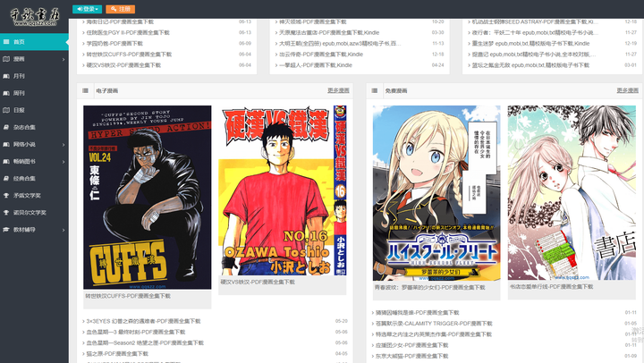Open 东京大熊猫-PDF漫画全集下载 entry
Image resolution: width=644 pixels, height=363 pixels.
(412, 356)
